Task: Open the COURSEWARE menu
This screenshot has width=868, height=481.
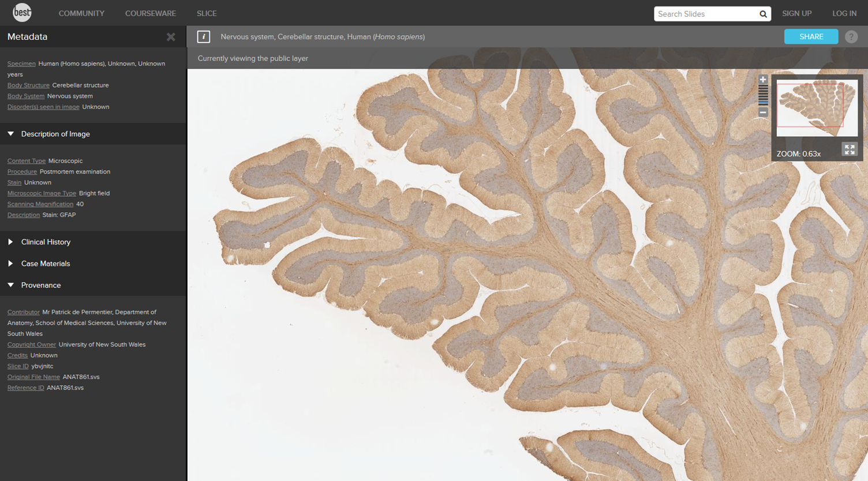Action: coord(151,13)
